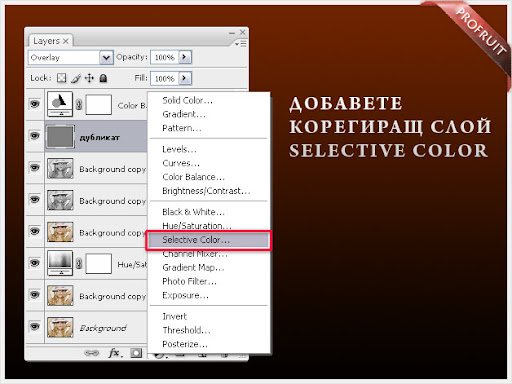The image size is (512, 384).
Task: Click the Hue/Sat adjustment layer icon
Action: (60, 263)
